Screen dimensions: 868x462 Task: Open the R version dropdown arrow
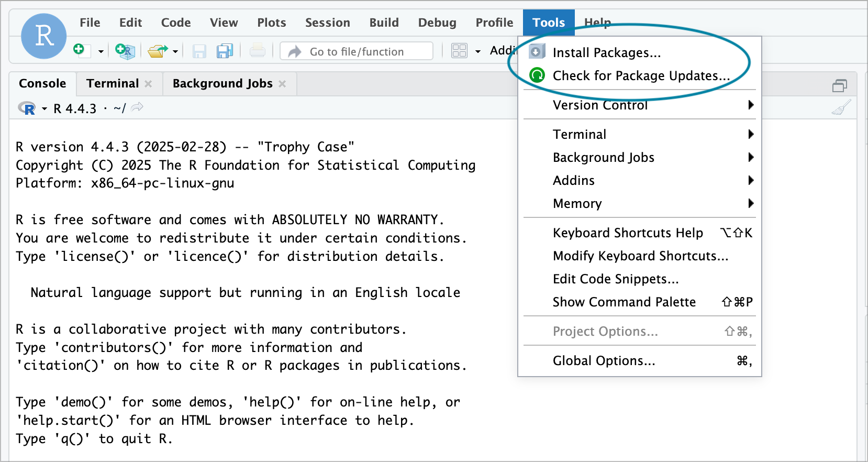(44, 109)
